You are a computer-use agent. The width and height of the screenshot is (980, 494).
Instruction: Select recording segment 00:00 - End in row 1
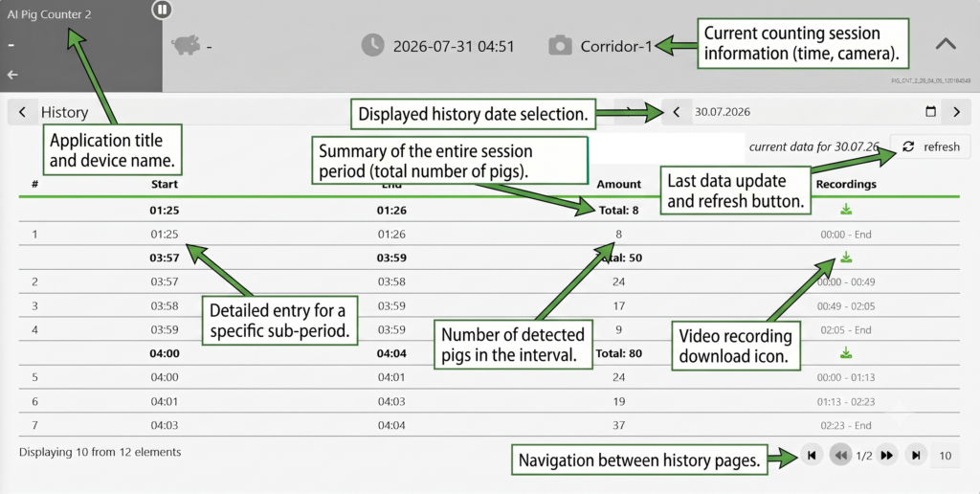[x=846, y=234]
